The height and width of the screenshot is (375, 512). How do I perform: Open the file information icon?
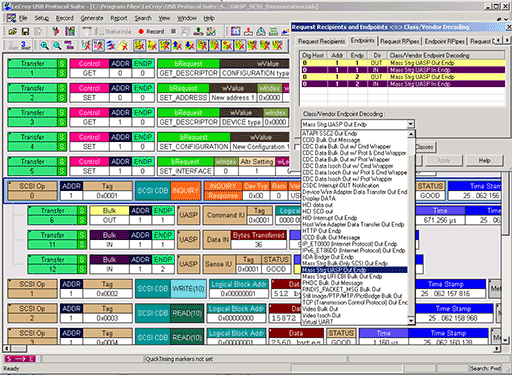pos(236,31)
